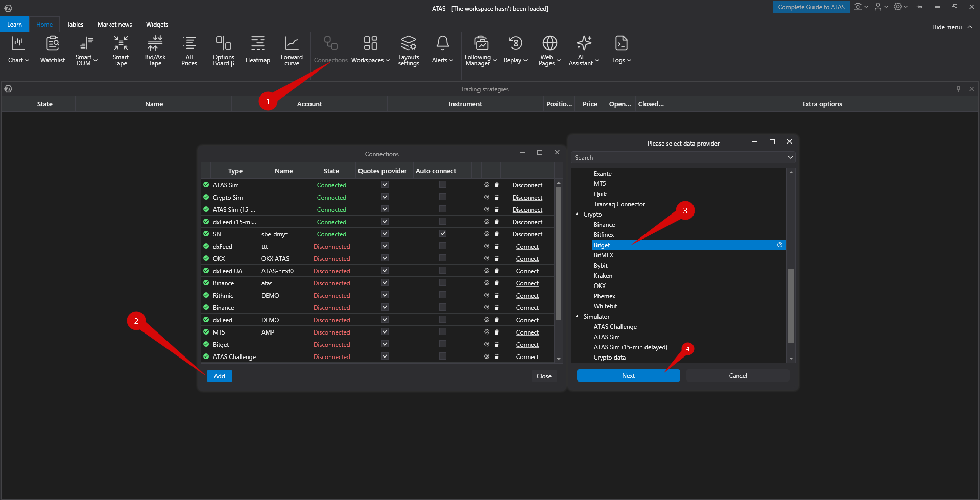Switch to the Market news tab
The height and width of the screenshot is (500, 980).
(x=114, y=25)
